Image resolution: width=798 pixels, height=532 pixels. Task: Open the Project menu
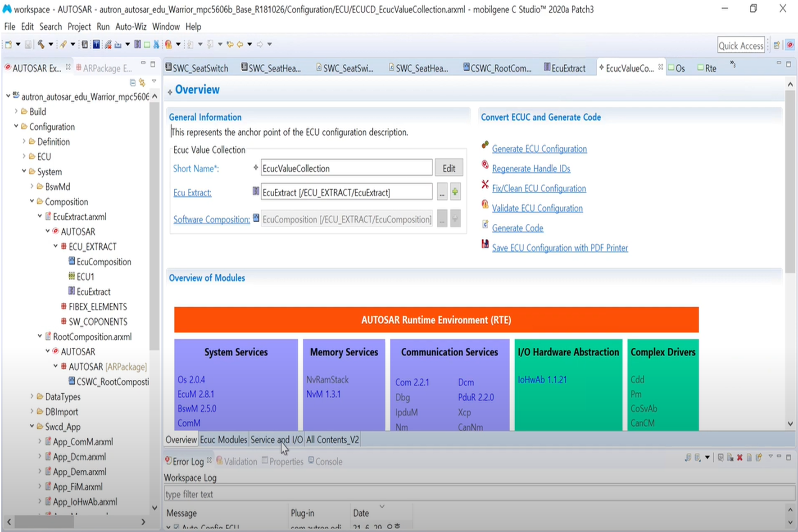tap(79, 27)
